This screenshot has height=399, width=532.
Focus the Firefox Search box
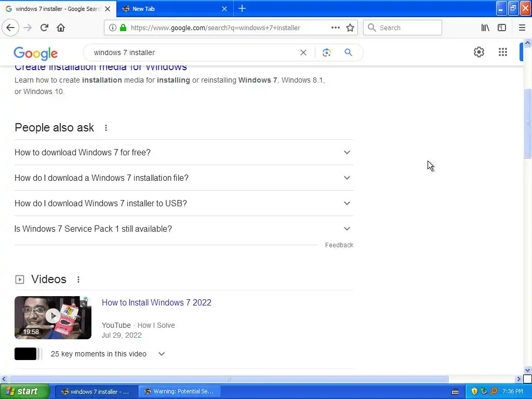[403, 28]
